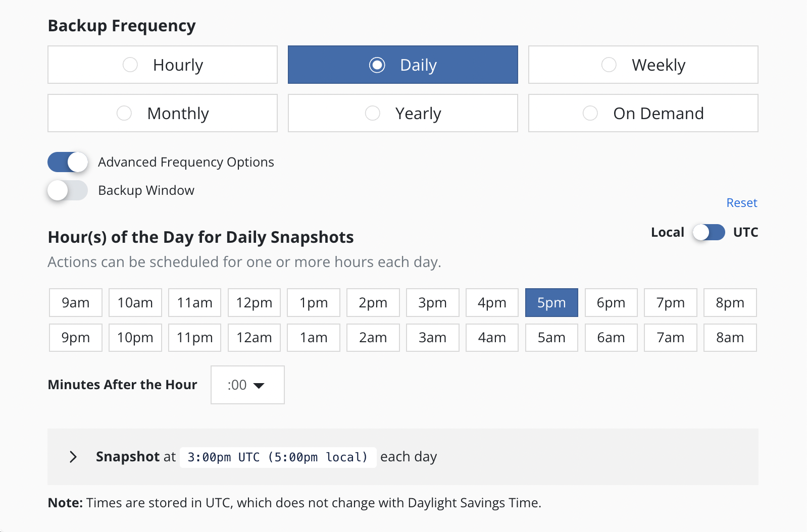Choose the Weekly frequency option
Viewport: 807px width, 532px height.
tap(642, 65)
